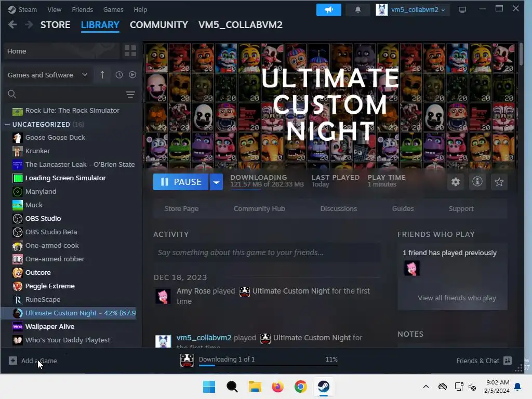Screen dimensions: 532x399
Task: Open the Games and Software dropdown
Action: [x=47, y=75]
